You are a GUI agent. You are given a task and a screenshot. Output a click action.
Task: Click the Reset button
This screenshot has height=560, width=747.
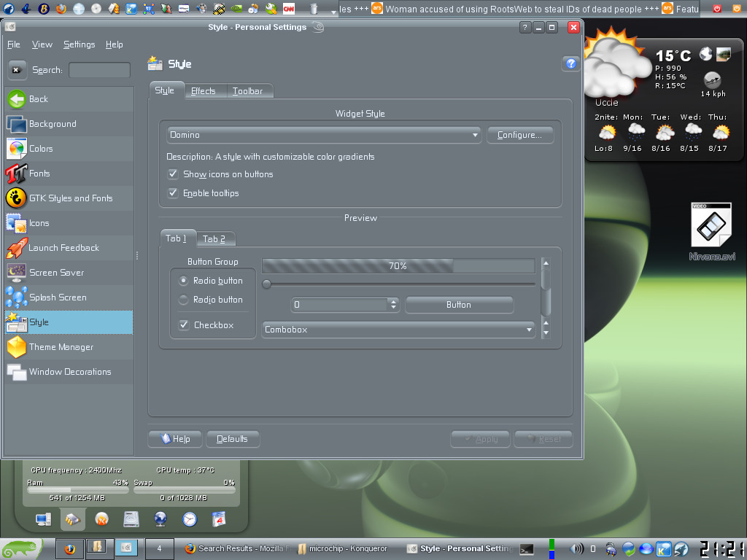click(x=543, y=438)
